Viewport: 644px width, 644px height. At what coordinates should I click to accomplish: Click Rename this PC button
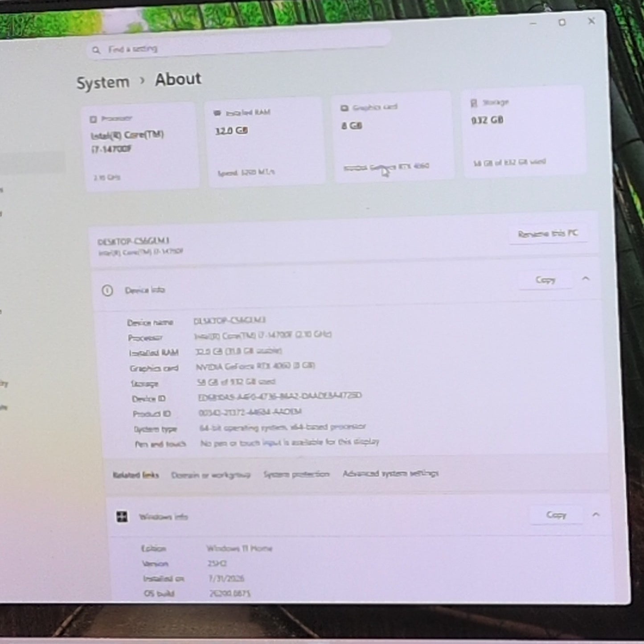pos(548,234)
